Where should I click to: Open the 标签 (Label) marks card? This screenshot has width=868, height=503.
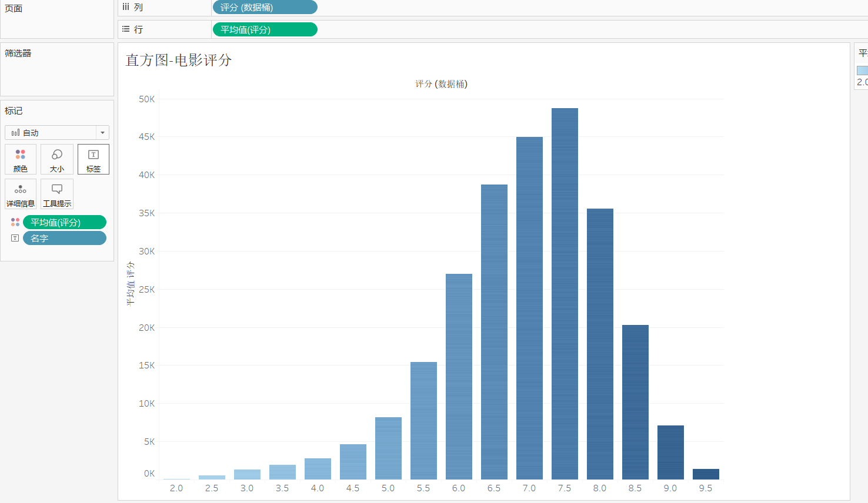click(x=94, y=159)
